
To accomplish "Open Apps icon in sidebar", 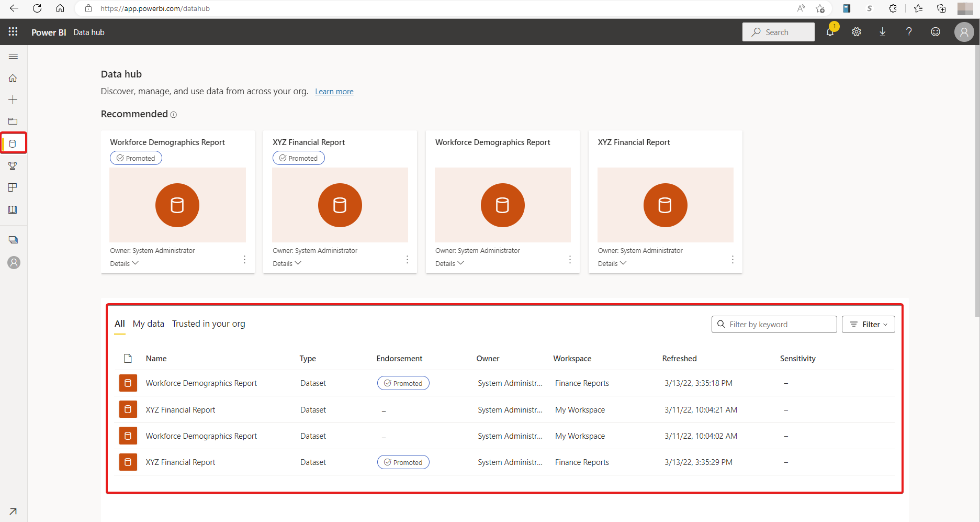I will 13,187.
